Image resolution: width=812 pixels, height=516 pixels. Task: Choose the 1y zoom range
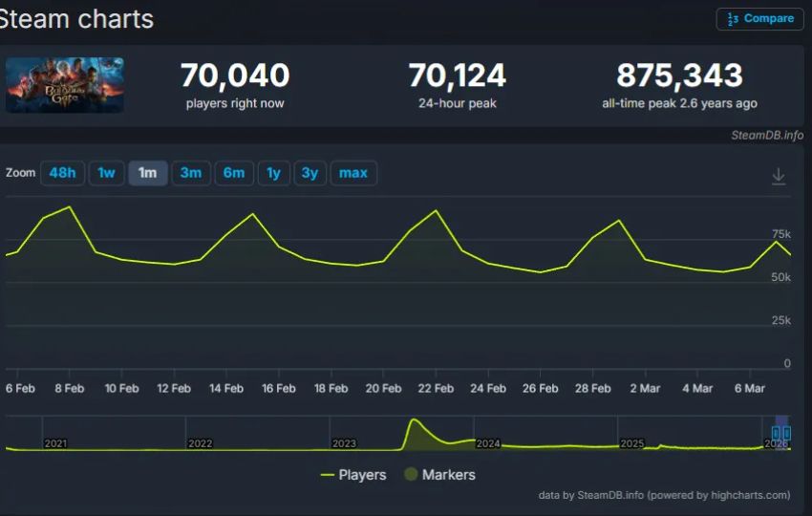coord(273,173)
